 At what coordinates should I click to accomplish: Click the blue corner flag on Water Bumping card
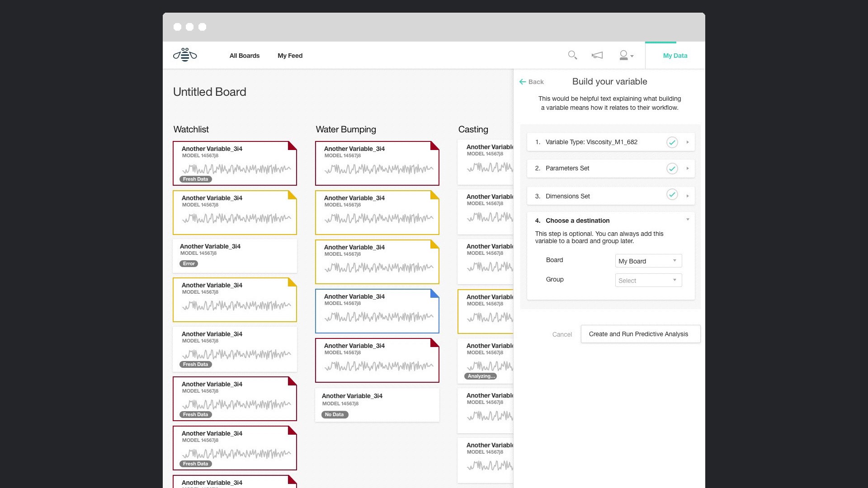click(x=435, y=293)
